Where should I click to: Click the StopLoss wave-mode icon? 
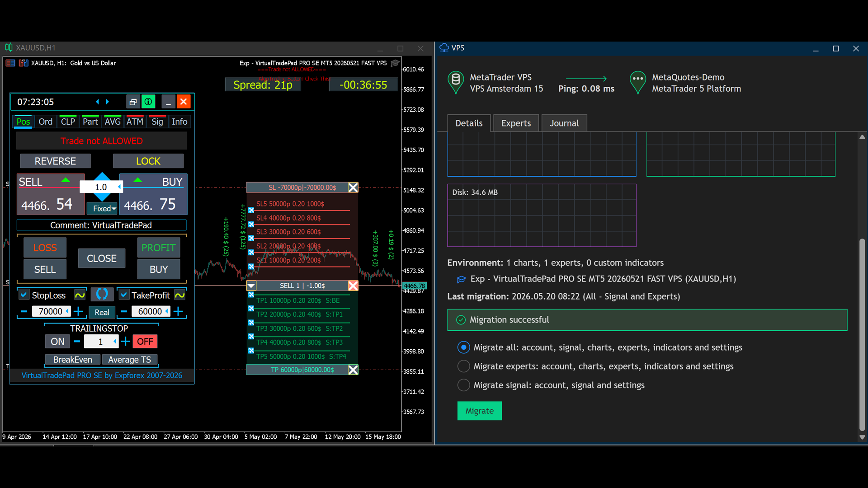click(80, 295)
